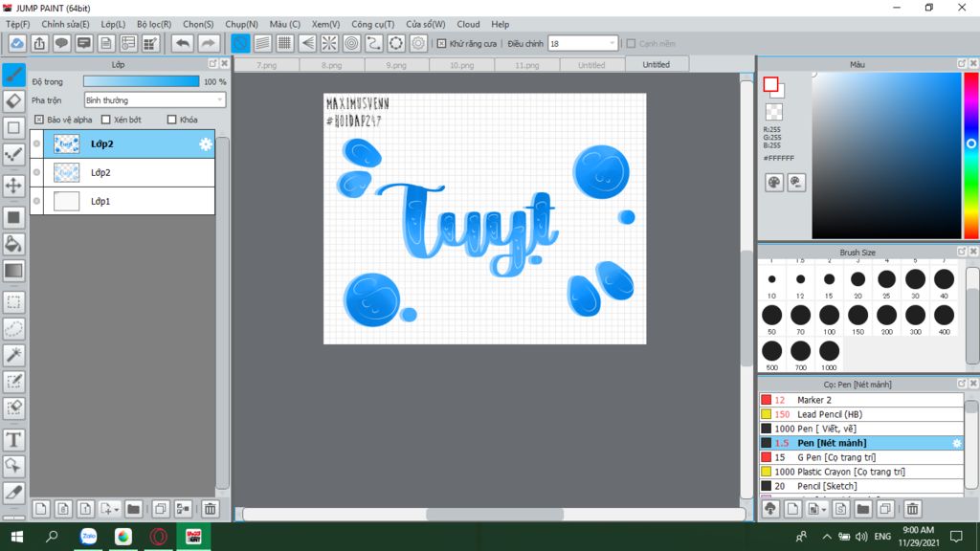Select the Bucket fill tool
The image size is (980, 551).
pos(13,244)
